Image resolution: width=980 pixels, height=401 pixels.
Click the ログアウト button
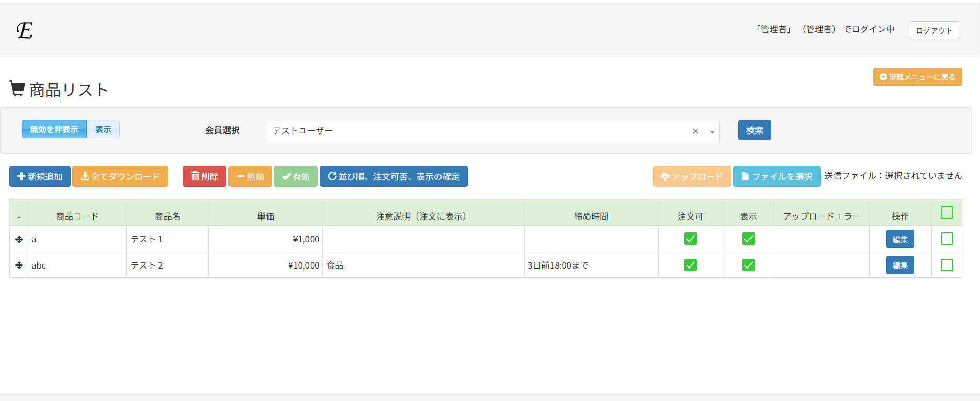pyautogui.click(x=934, y=30)
